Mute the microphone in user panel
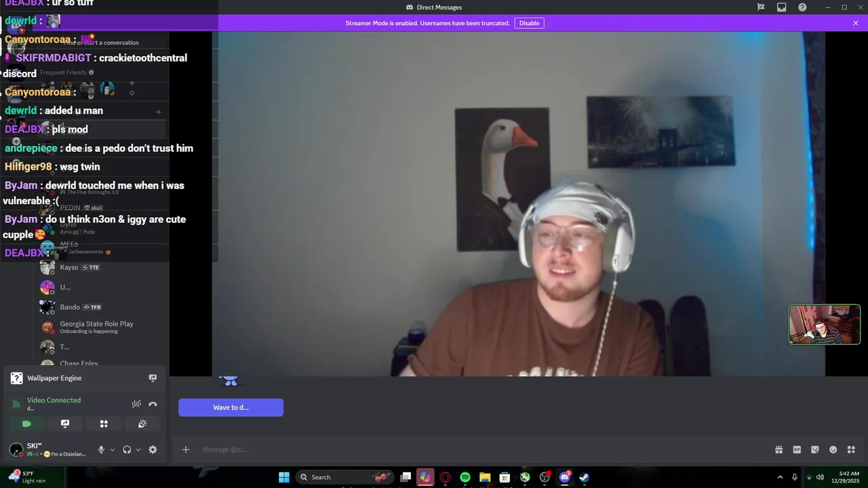Image resolution: width=868 pixels, height=488 pixels. [101, 449]
